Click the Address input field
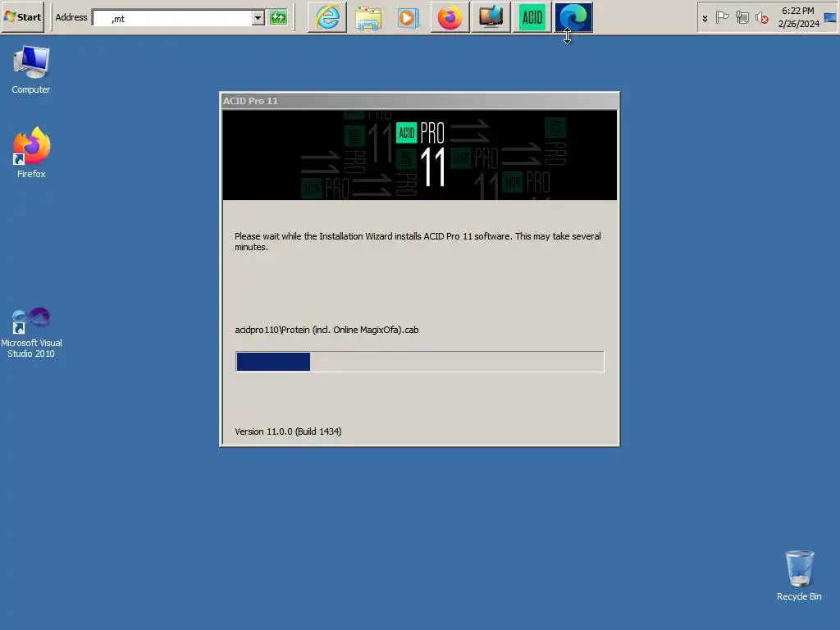The image size is (840, 630). [172, 18]
